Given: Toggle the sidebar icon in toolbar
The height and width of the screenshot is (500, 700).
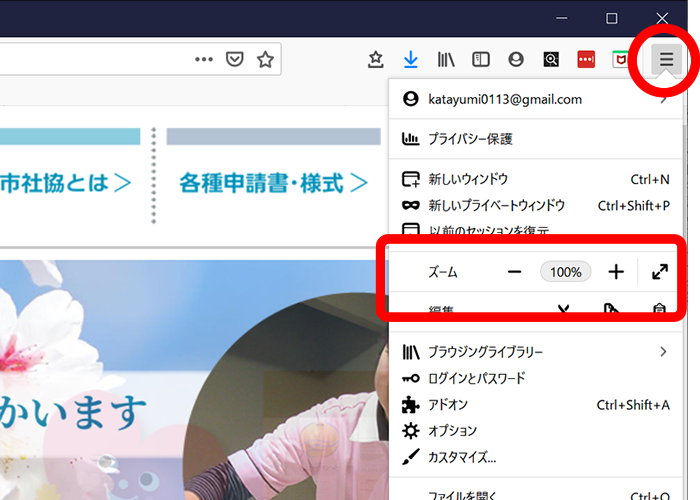Looking at the screenshot, I should point(481,59).
